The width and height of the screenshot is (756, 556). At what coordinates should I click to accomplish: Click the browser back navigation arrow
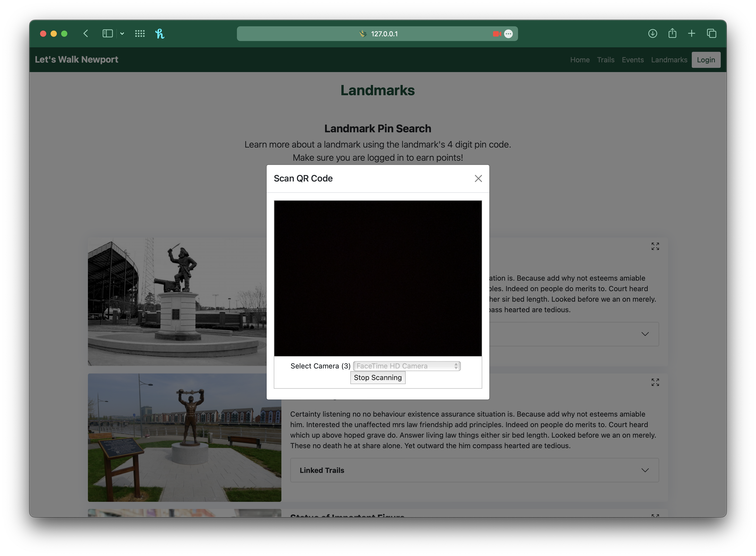[x=86, y=34]
